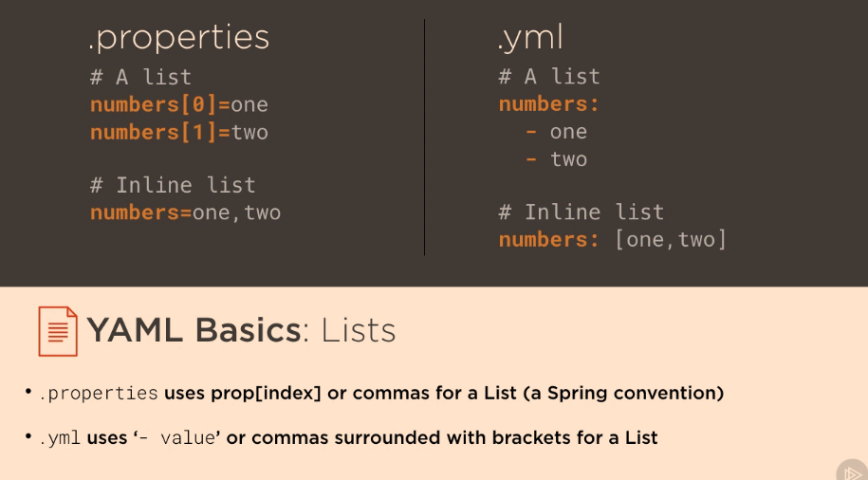Screen dimensions: 868x480
Task: Click the "YAML Basics: Lists" slide title
Action: pyautogui.click(x=241, y=330)
